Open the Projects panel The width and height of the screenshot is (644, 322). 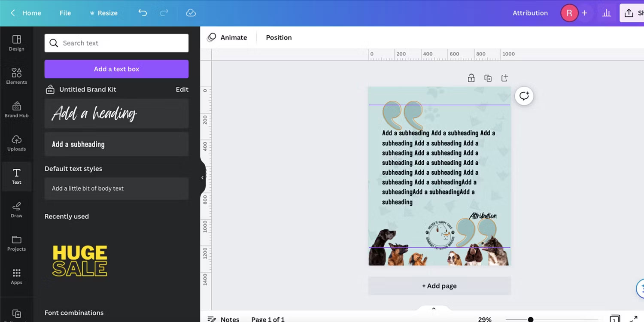[16, 243]
